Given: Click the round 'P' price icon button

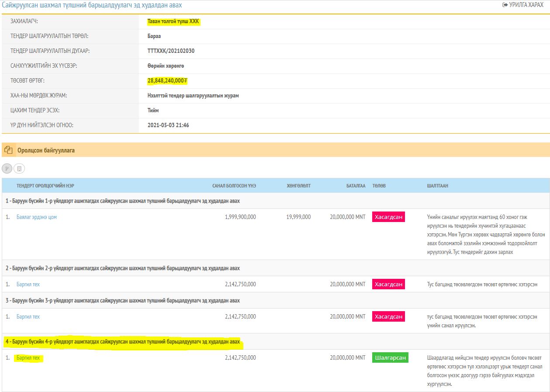Looking at the screenshot, I should pyautogui.click(x=7, y=169).
